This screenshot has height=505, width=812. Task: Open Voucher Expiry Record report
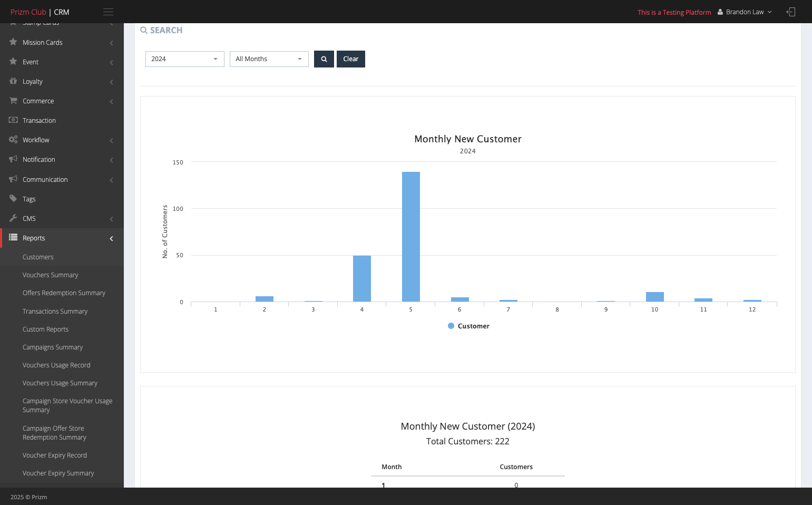(x=55, y=455)
